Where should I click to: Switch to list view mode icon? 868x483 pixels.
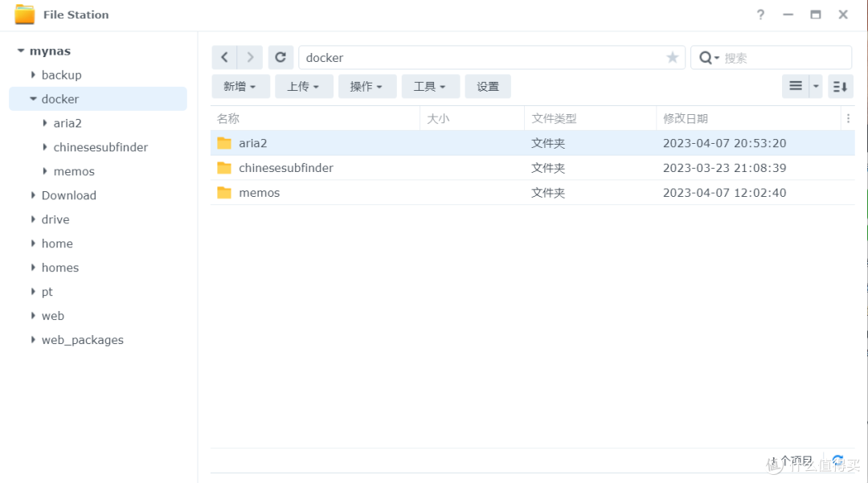coord(796,86)
